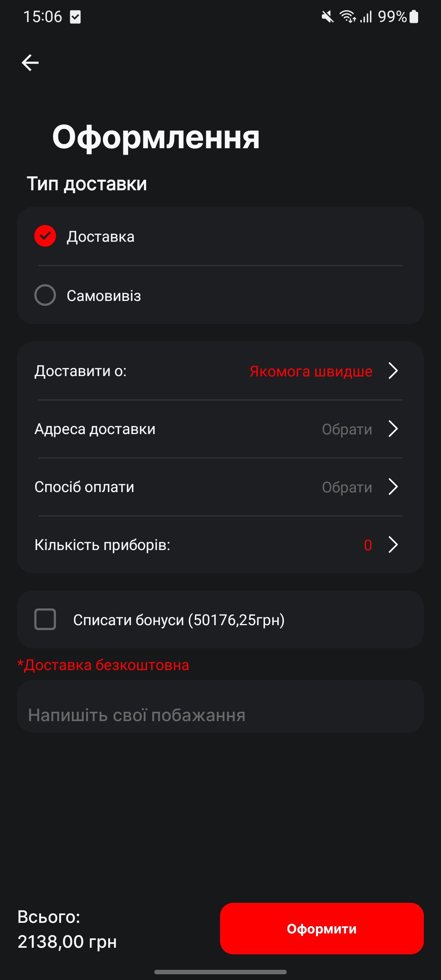Screen dimensions: 441x980
Task: Tap Обрати next to Спосіб оплати
Action: coord(347,487)
